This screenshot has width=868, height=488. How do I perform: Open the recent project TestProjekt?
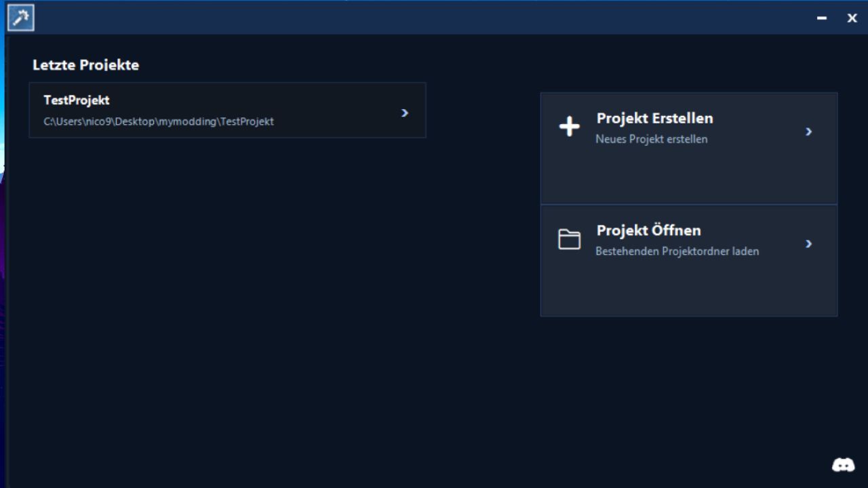pos(77,100)
